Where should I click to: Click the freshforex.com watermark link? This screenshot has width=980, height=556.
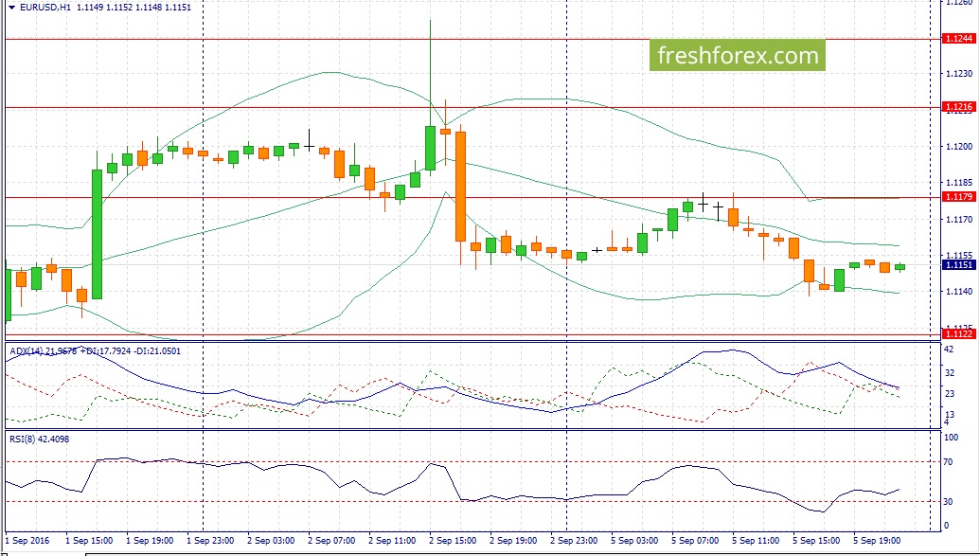(738, 56)
